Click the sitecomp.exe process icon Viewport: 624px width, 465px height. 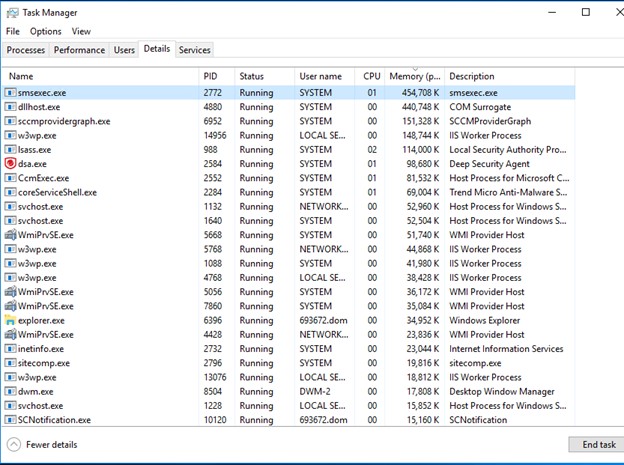click(10, 363)
